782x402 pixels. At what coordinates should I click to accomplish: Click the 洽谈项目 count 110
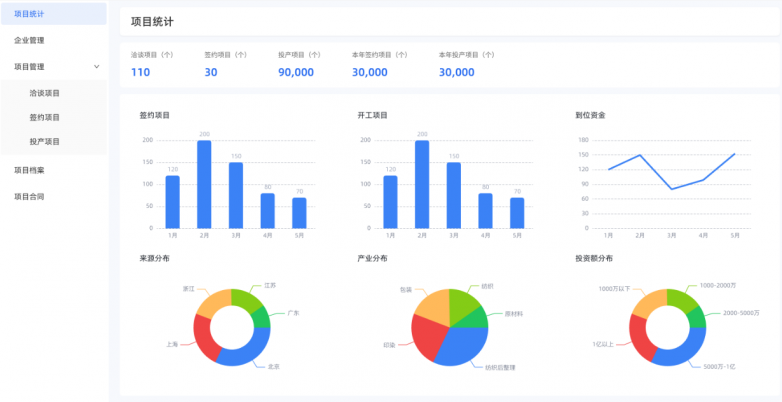[x=140, y=72]
